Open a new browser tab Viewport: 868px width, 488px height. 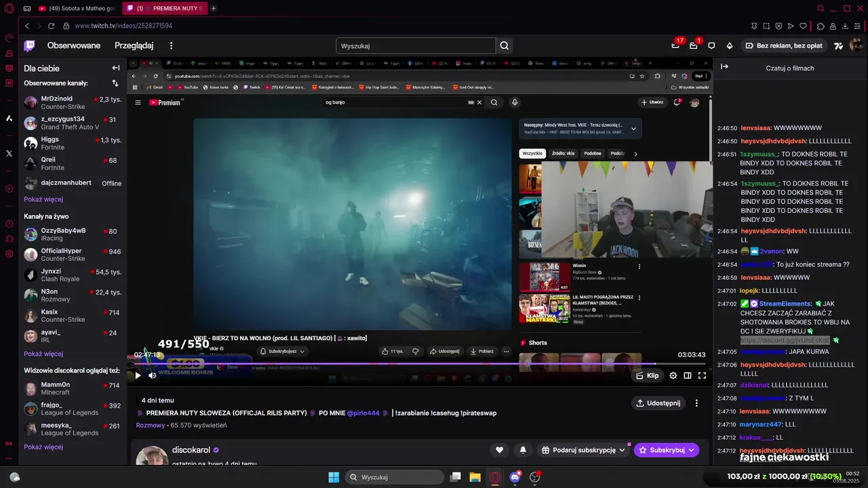point(213,8)
